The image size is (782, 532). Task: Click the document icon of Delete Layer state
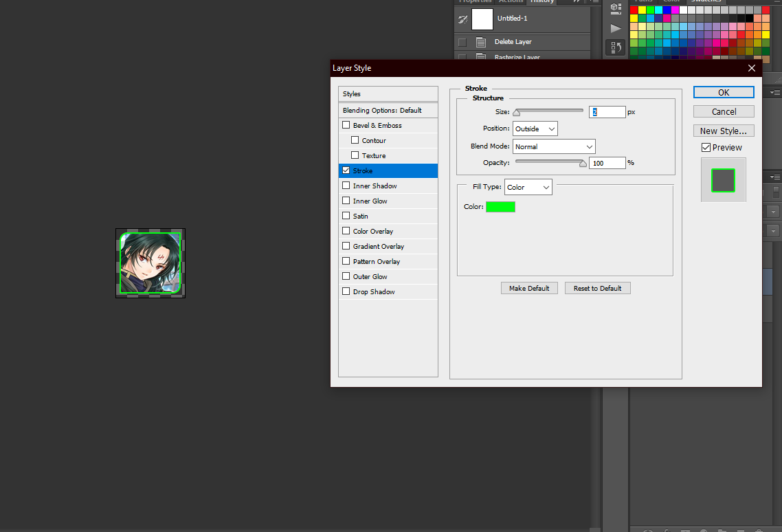[x=481, y=42]
